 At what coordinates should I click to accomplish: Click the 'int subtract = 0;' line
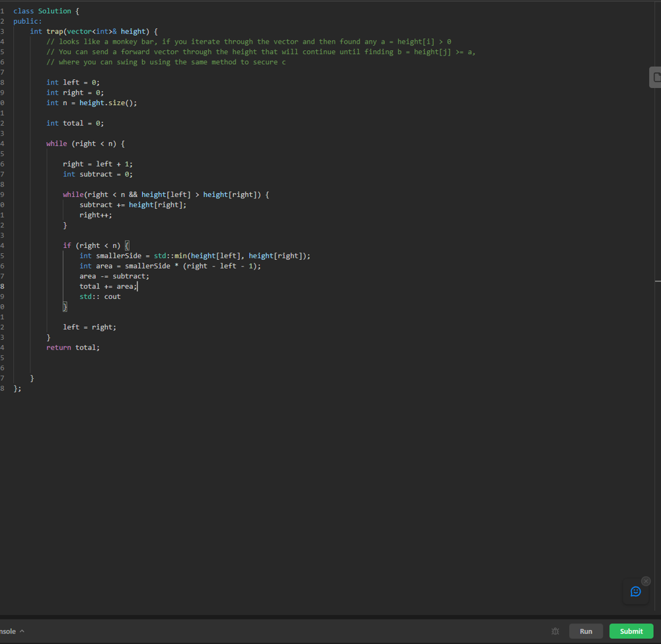(98, 174)
